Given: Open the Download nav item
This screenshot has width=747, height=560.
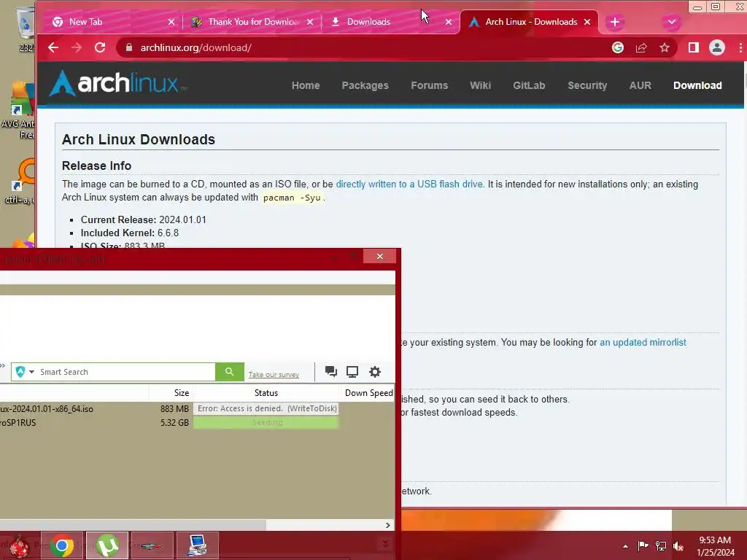Looking at the screenshot, I should tap(697, 86).
